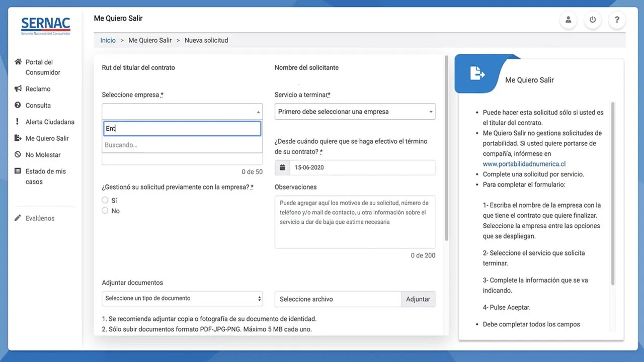Open Estado de mis casos
Image resolution: width=644 pixels, height=362 pixels.
click(x=46, y=176)
